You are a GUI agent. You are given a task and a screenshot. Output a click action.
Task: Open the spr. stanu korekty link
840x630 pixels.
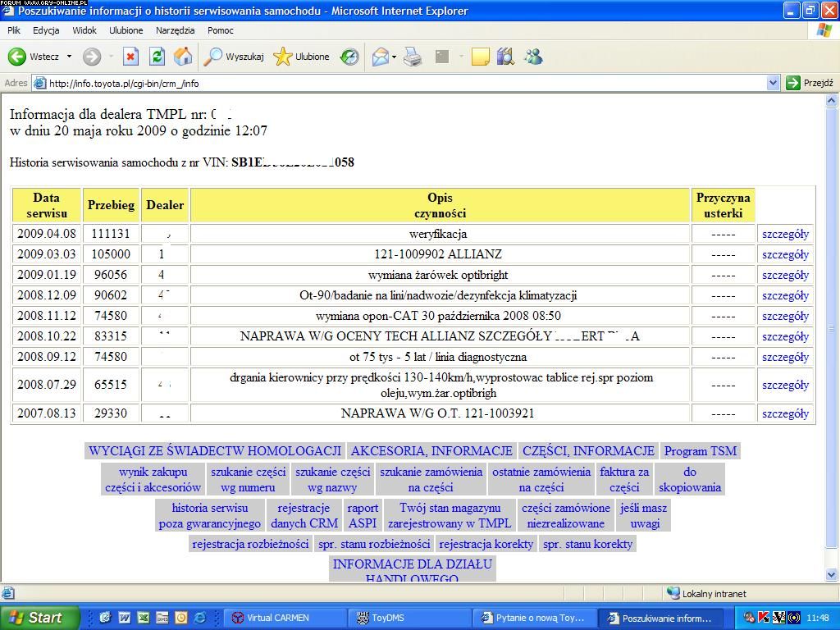(x=587, y=545)
